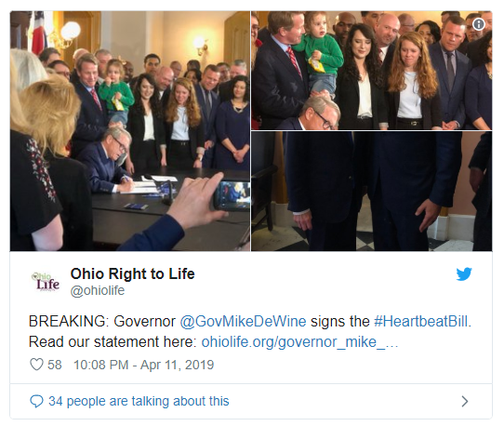The image size is (504, 426).
Task: Open the @ohiolife handle
Action: (x=98, y=290)
